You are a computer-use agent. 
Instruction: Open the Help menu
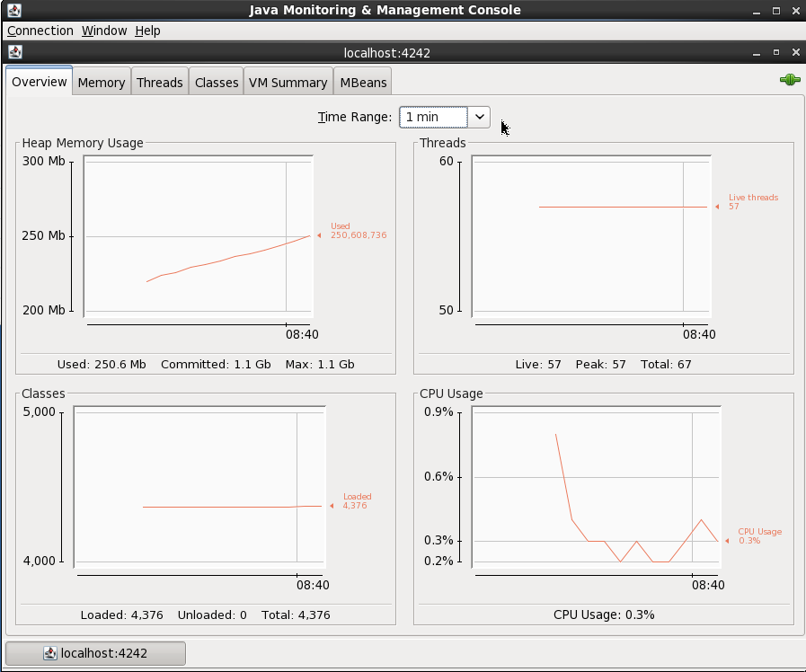pos(147,31)
